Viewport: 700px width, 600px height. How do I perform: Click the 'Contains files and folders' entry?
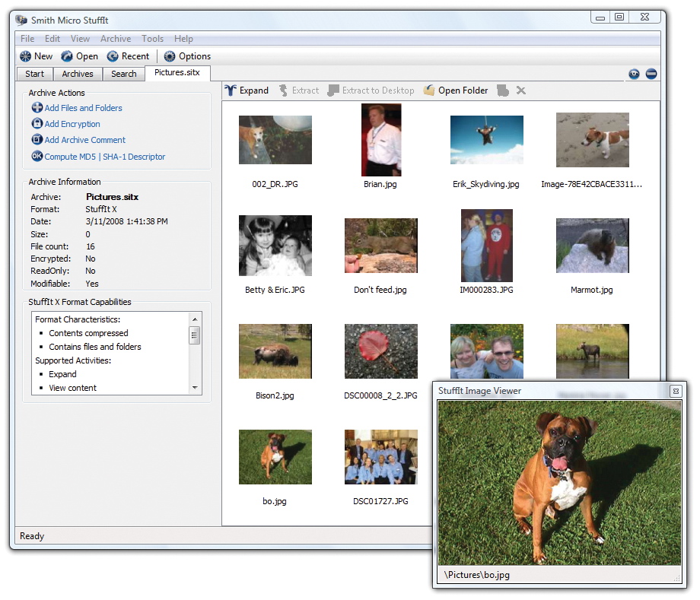(94, 347)
